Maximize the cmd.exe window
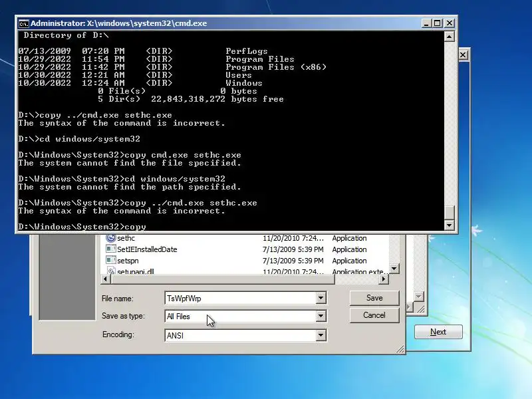The width and height of the screenshot is (532, 399). point(438,23)
